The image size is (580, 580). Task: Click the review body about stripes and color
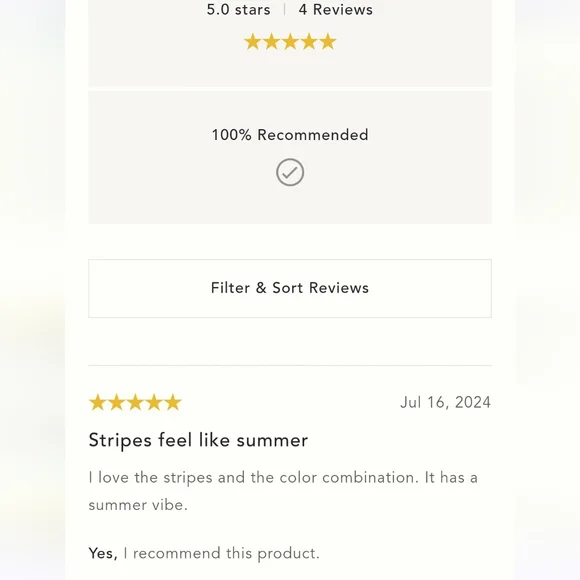point(283,491)
